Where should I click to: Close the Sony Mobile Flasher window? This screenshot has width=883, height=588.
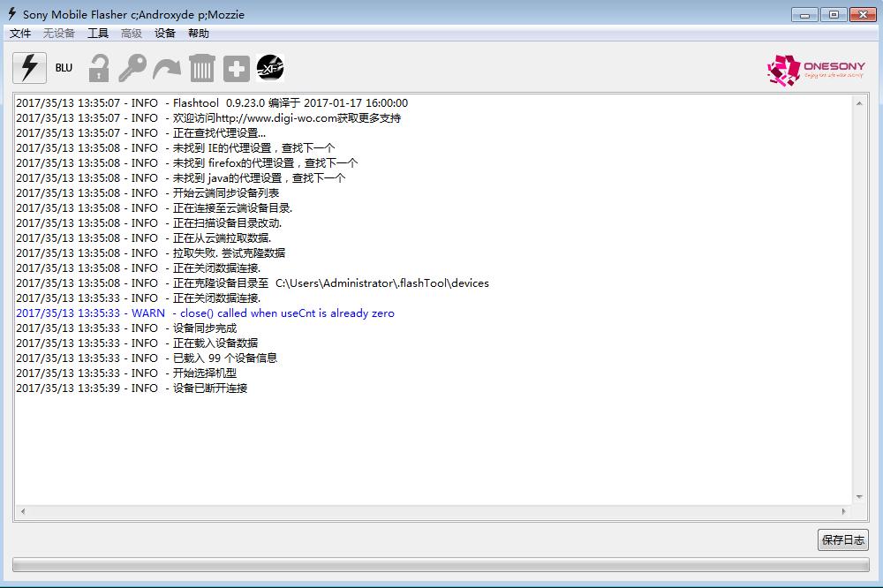click(x=863, y=15)
